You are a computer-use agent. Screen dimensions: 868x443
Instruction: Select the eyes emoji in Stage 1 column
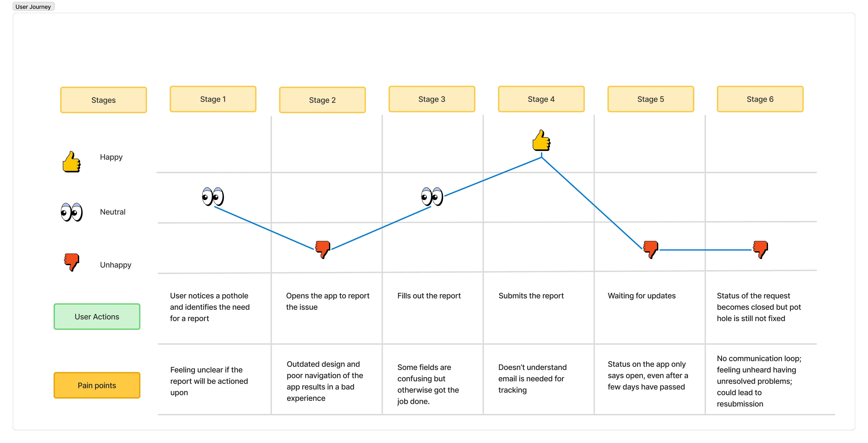pos(213,196)
